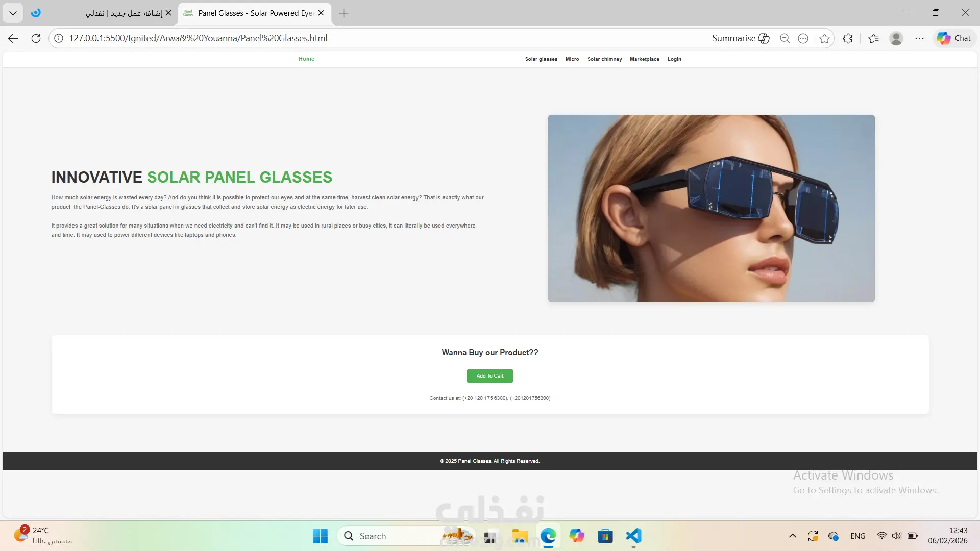Viewport: 980px width, 551px height.
Task: Go back with the browser arrow
Action: pos(13,38)
